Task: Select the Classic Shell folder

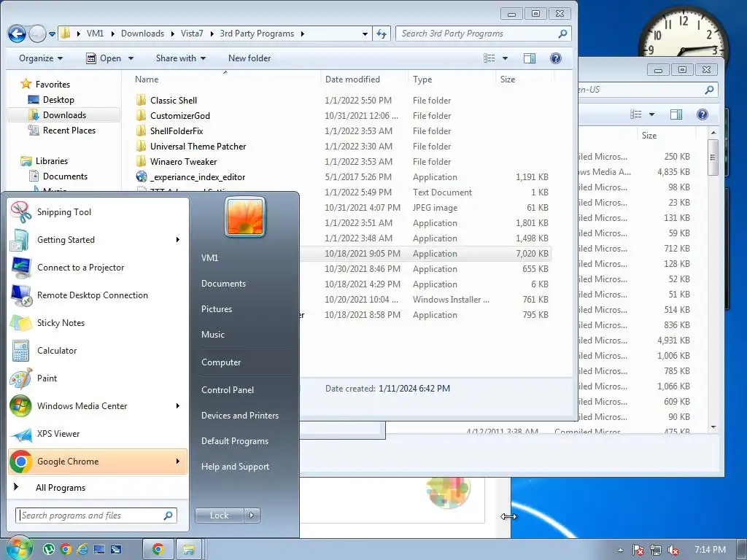Action: pyautogui.click(x=174, y=101)
